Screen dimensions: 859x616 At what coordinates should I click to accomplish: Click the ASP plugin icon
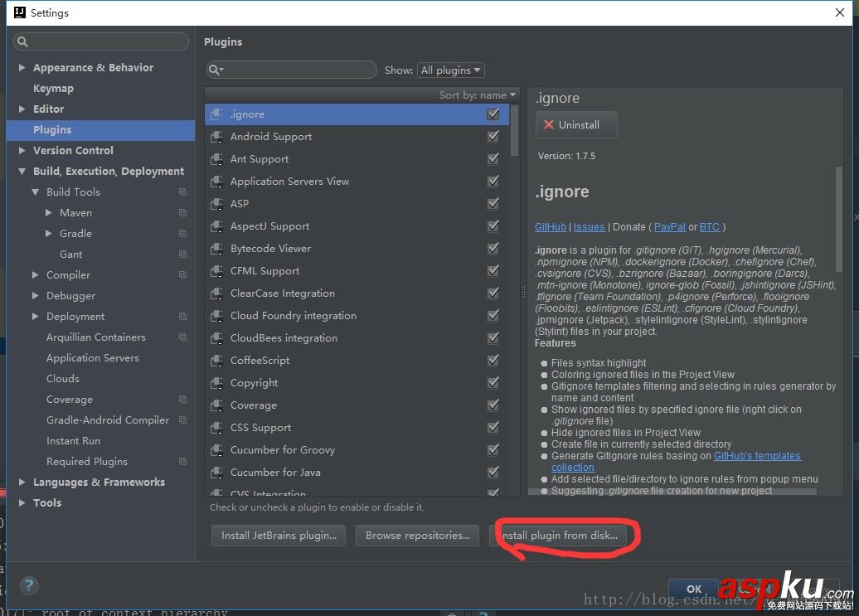[x=216, y=204]
